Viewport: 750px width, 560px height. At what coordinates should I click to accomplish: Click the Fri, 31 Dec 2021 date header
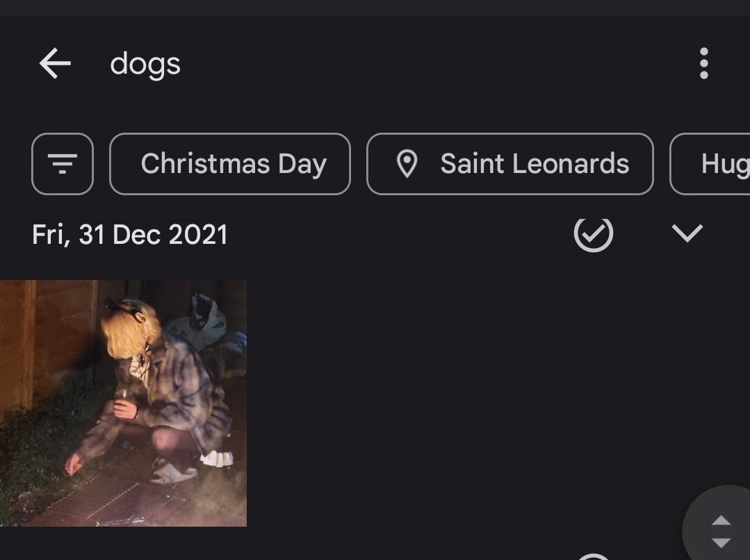pyautogui.click(x=130, y=235)
